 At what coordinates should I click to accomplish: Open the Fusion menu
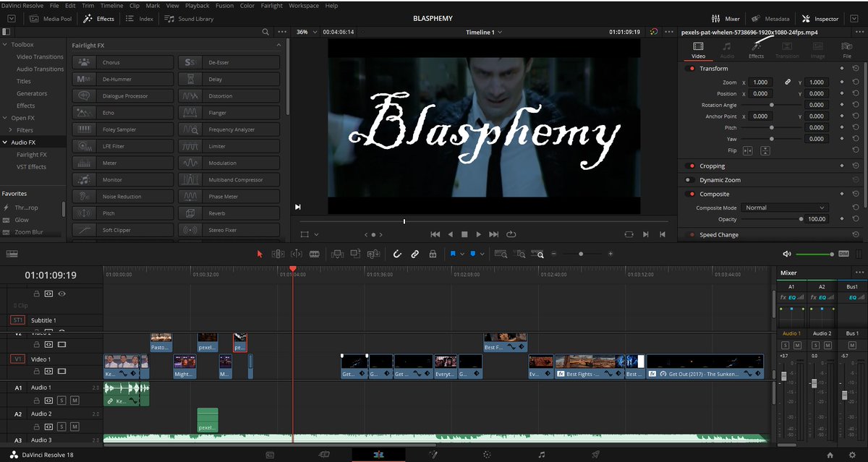pos(224,6)
